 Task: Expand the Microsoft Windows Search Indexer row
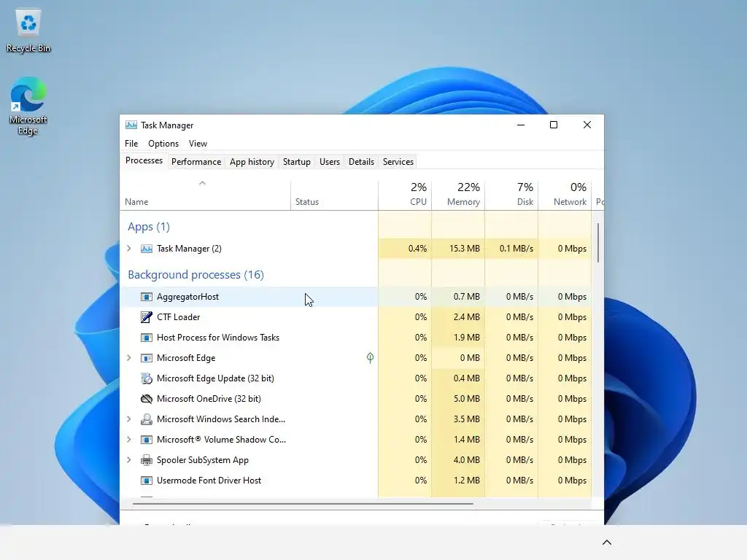[128, 419]
